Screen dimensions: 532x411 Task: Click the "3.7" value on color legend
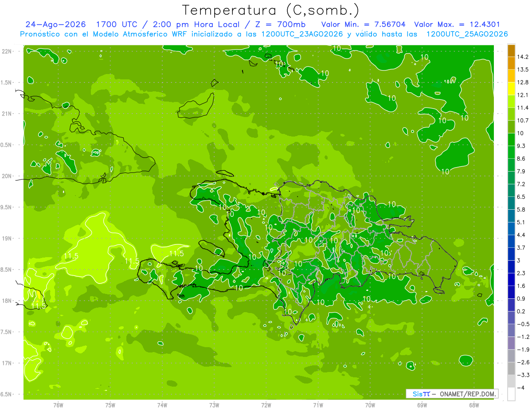[521, 247]
